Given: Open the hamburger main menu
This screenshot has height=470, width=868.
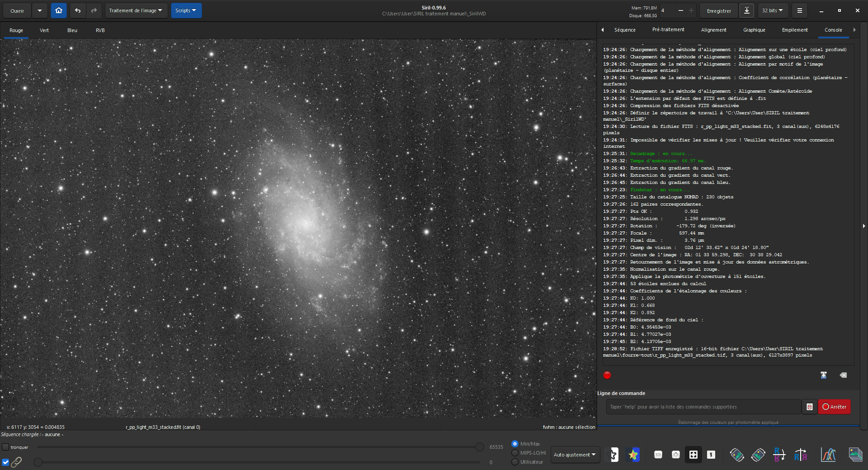Looking at the screenshot, I should click(800, 10).
